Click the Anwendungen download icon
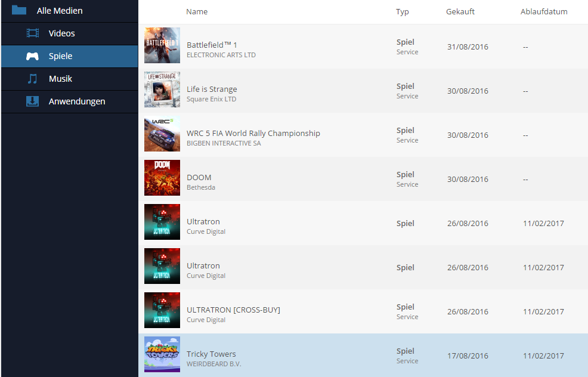 (x=32, y=101)
